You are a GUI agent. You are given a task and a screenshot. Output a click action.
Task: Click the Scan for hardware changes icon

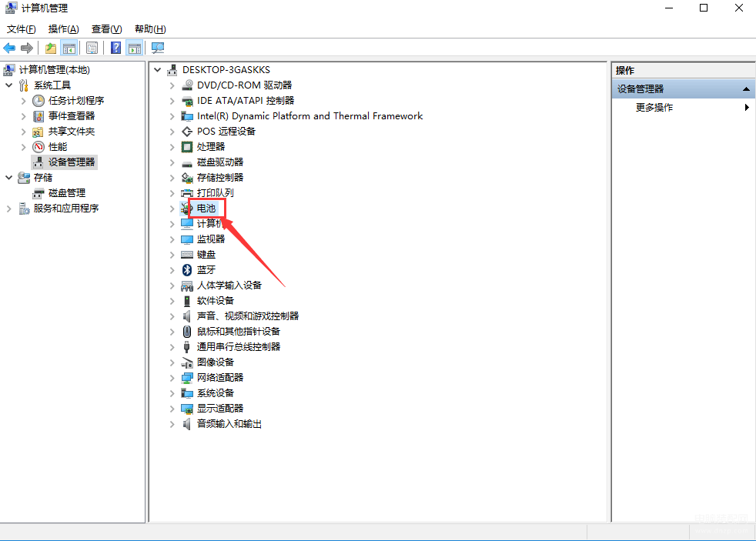pyautogui.click(x=158, y=48)
